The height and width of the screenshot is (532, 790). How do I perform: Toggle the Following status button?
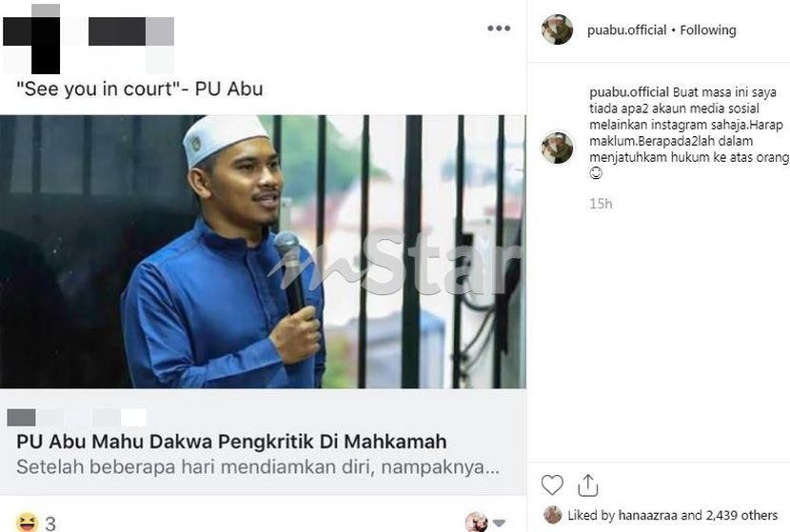pos(708,30)
